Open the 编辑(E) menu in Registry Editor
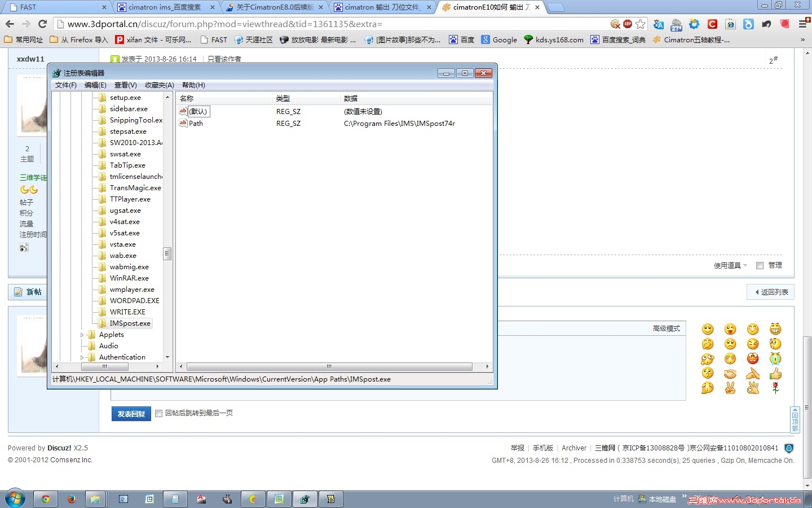 coord(95,85)
